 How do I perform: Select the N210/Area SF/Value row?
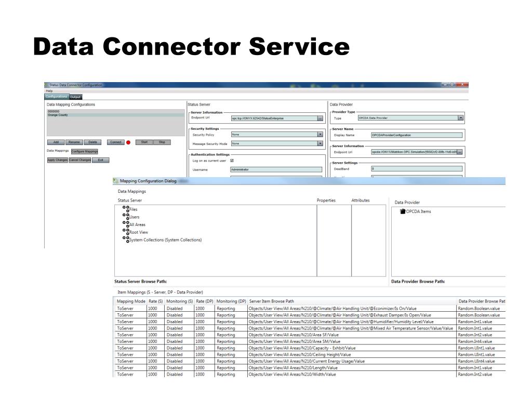tap(310, 335)
